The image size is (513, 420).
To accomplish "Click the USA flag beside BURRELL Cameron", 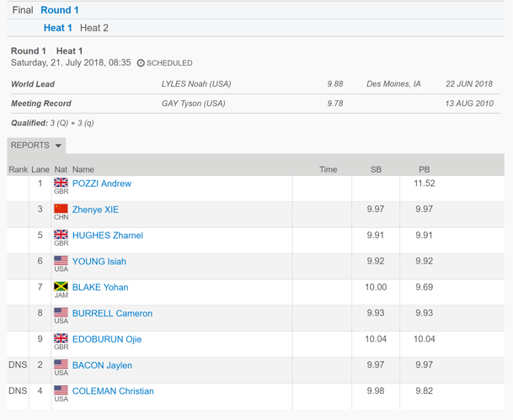I will [x=61, y=312].
